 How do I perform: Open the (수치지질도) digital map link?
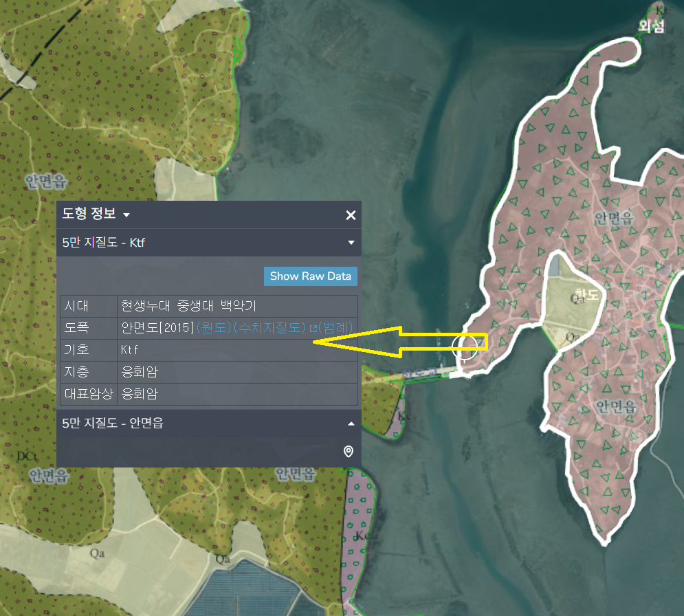click(269, 327)
